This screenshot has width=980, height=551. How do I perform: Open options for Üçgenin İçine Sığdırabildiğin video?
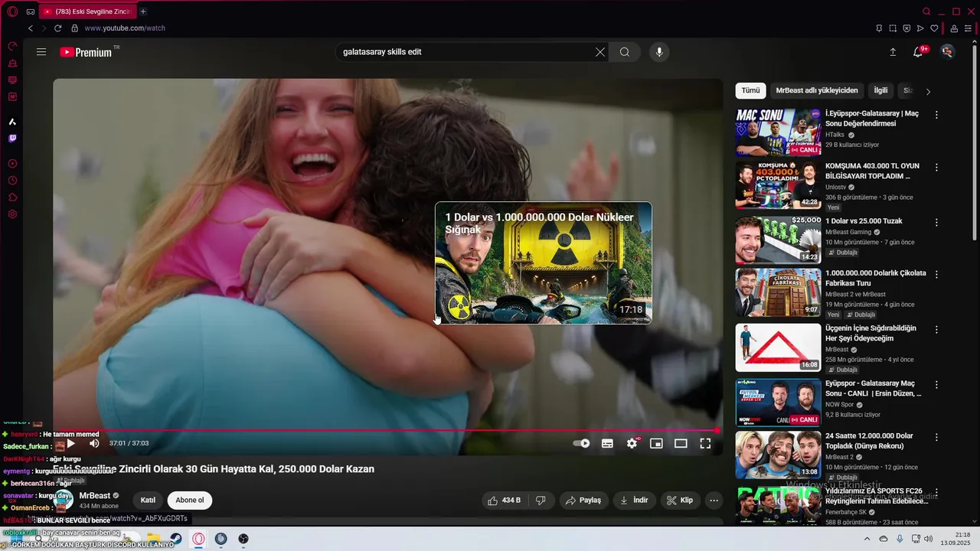pyautogui.click(x=936, y=329)
